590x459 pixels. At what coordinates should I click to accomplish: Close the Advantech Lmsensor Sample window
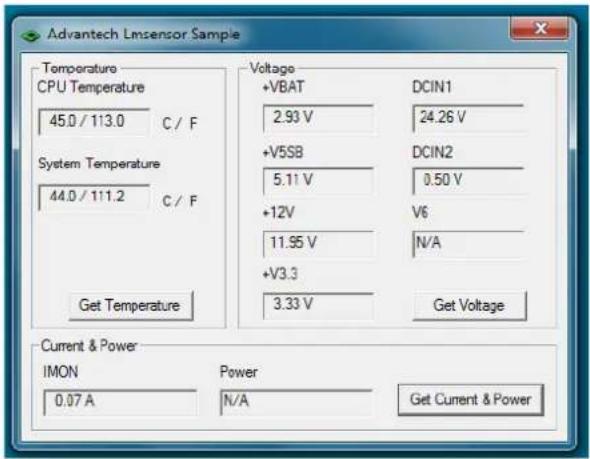(539, 28)
